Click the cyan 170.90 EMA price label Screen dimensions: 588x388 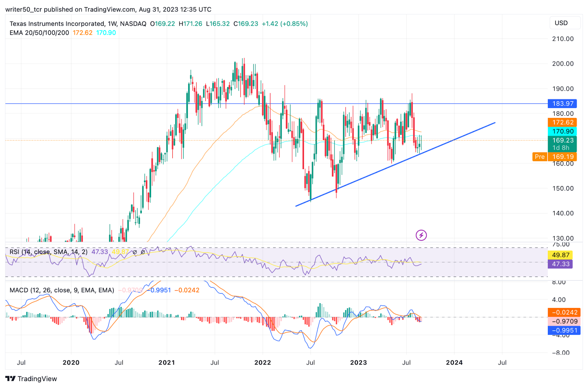(562, 131)
